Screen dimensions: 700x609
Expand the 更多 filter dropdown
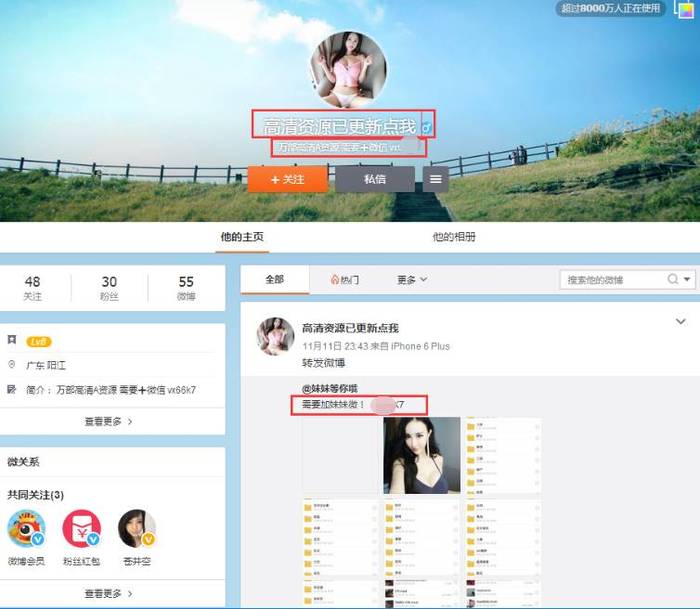click(x=412, y=280)
